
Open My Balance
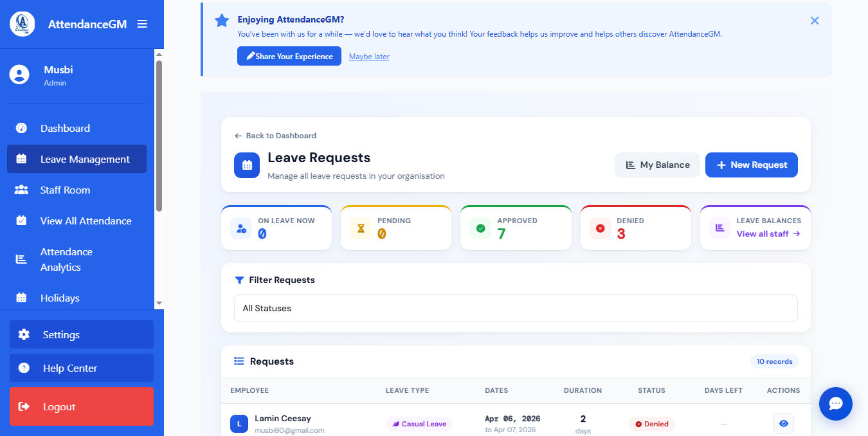pos(657,165)
